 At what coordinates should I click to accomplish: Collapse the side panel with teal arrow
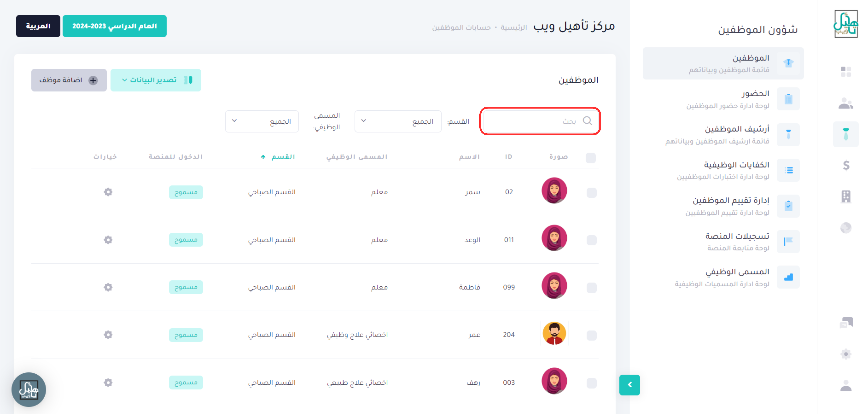pos(629,385)
